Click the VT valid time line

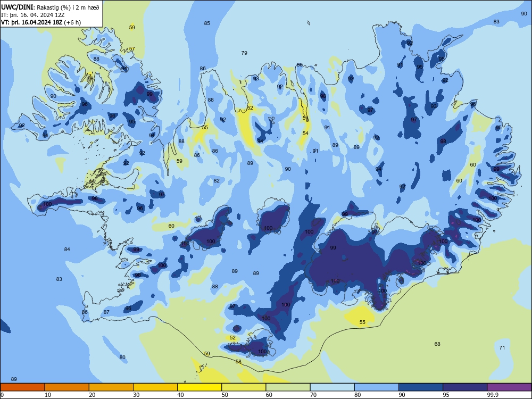[41, 22]
